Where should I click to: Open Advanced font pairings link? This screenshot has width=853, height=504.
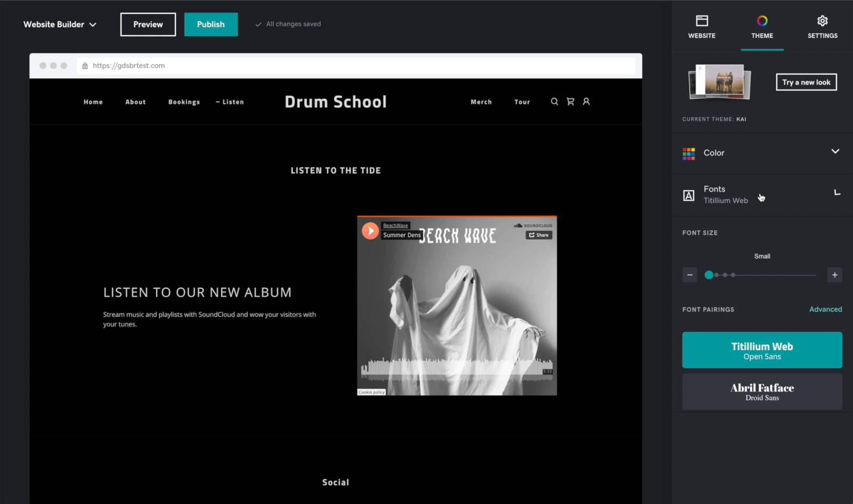point(825,309)
